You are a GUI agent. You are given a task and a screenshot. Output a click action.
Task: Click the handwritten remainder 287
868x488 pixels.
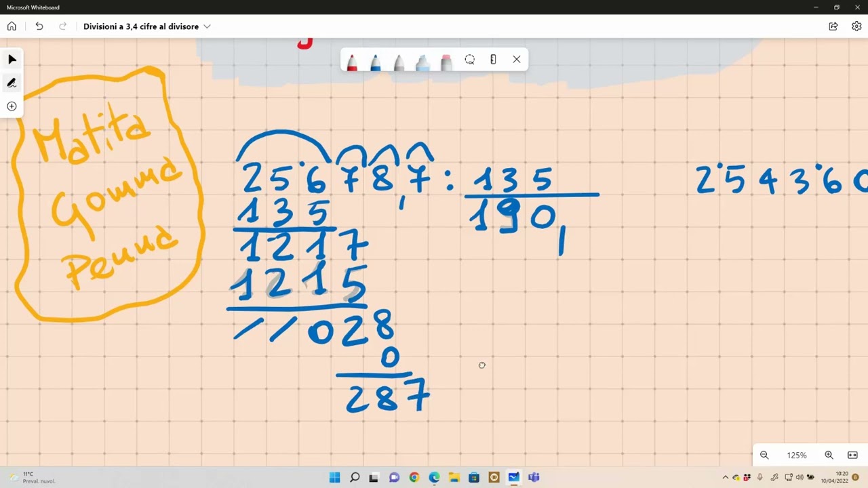(x=387, y=396)
